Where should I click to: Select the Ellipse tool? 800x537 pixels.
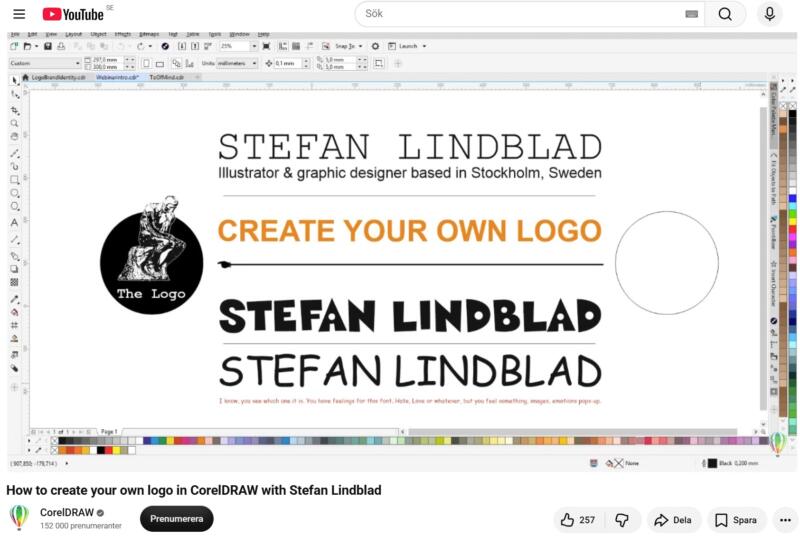(x=14, y=193)
